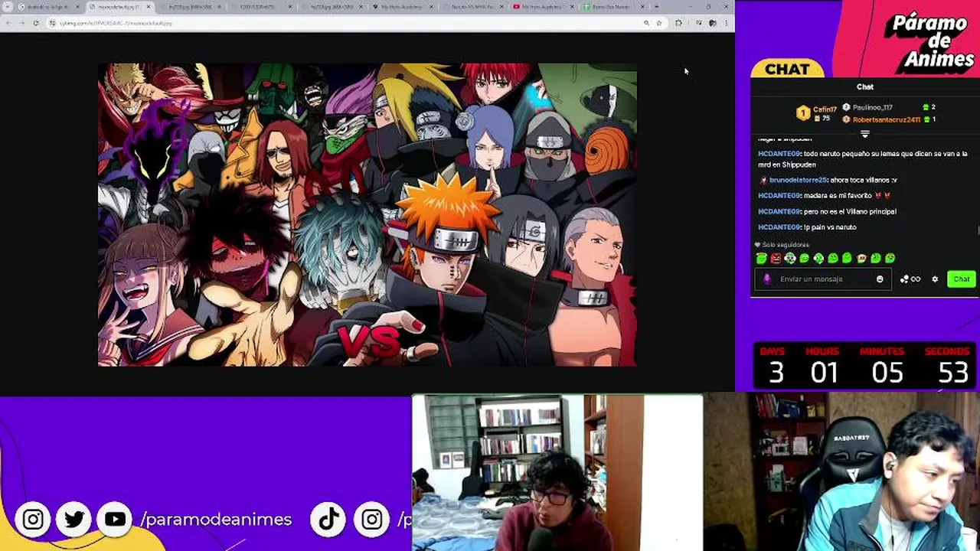Open the browser extensions puzzle icon
The image size is (980, 551).
[x=678, y=23]
